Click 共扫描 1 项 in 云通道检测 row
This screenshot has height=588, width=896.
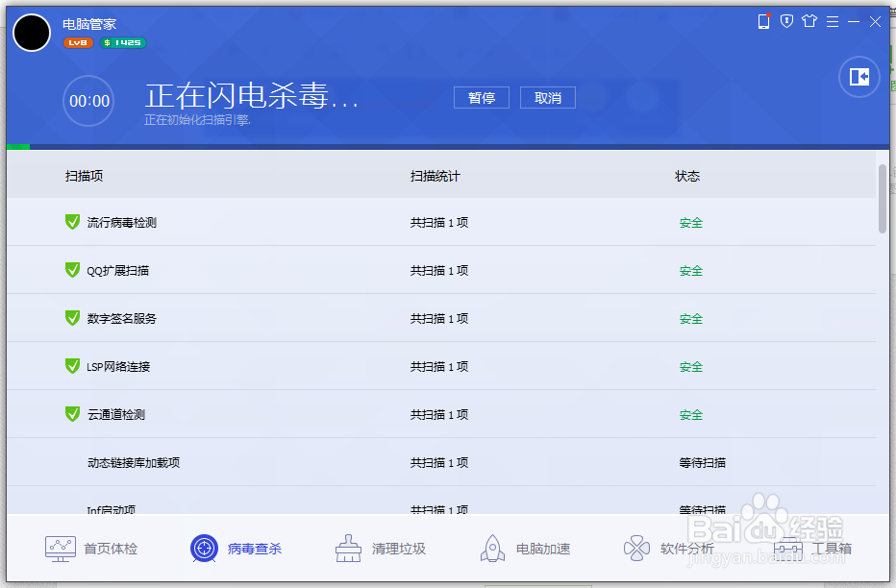click(438, 414)
